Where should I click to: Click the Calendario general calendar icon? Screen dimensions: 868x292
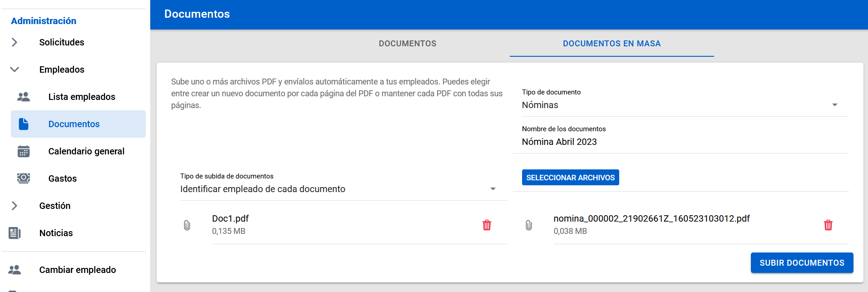tap(24, 151)
